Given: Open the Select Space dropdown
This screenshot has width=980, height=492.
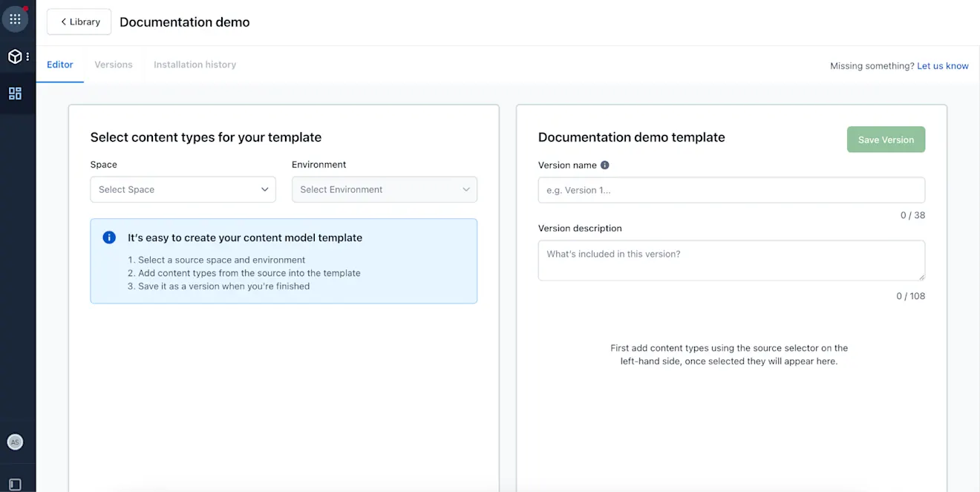Looking at the screenshot, I should click(183, 189).
